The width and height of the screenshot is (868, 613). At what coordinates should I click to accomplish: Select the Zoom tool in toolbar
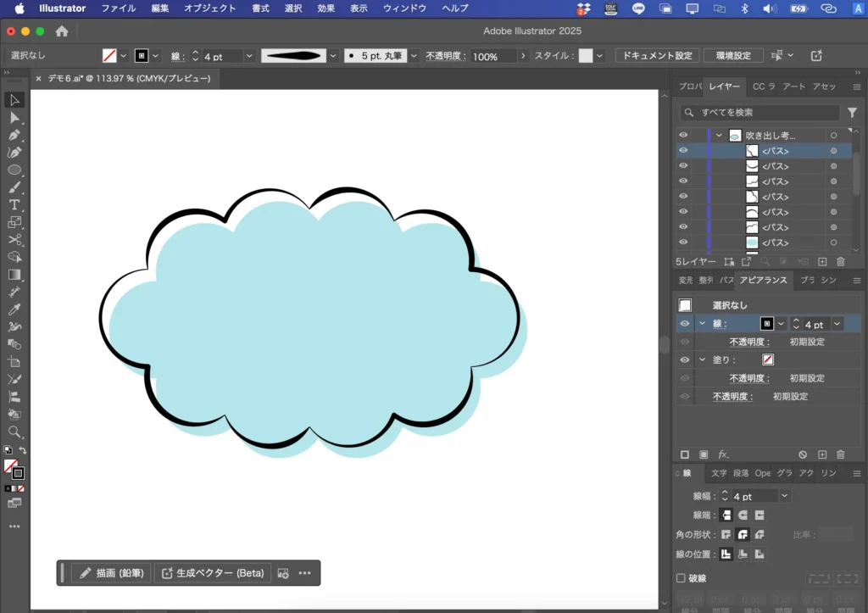[14, 432]
